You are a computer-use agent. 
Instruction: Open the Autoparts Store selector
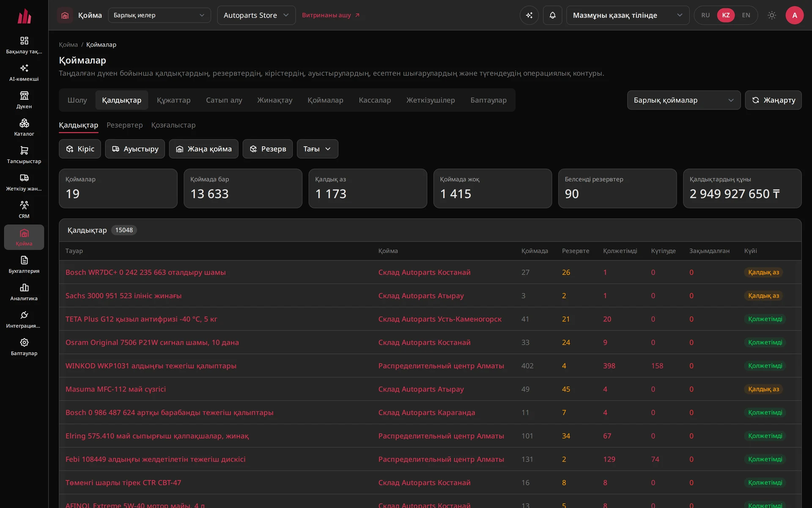coord(256,15)
